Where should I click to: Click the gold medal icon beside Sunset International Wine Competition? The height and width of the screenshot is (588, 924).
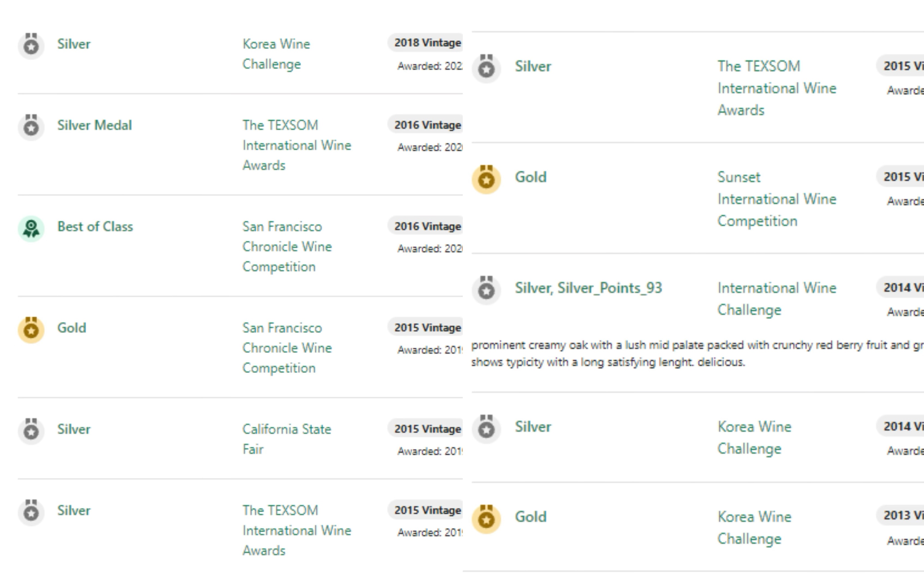[486, 179]
